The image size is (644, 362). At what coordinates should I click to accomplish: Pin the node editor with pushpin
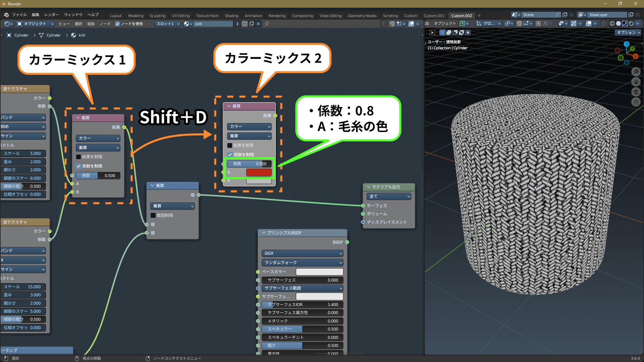(x=267, y=24)
